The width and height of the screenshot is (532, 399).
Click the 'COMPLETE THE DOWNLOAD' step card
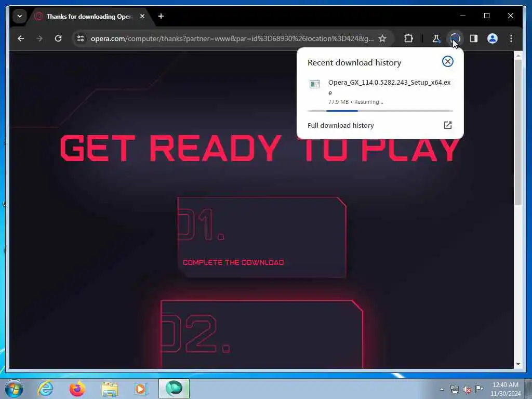pyautogui.click(x=262, y=237)
